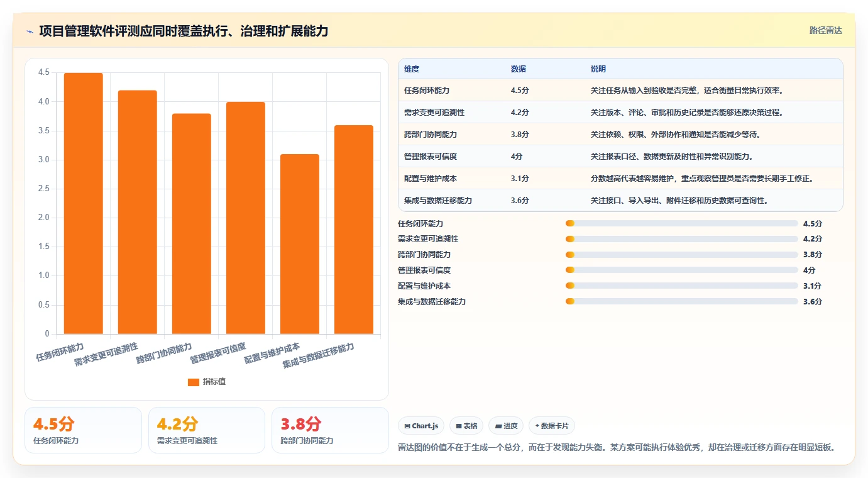The image size is (868, 478).
Task: Click the 任务闭环能力 progress bar
Action: pos(682,223)
